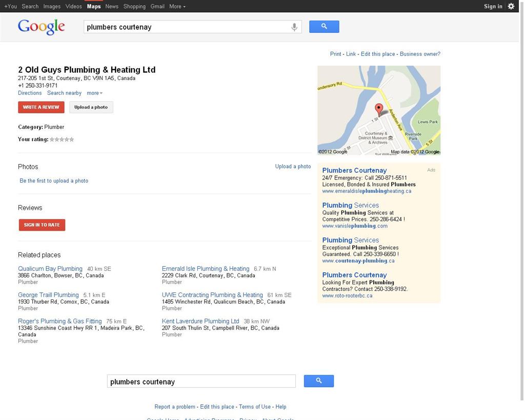
Task: Click the red map pin marker
Action: pyautogui.click(x=379, y=109)
